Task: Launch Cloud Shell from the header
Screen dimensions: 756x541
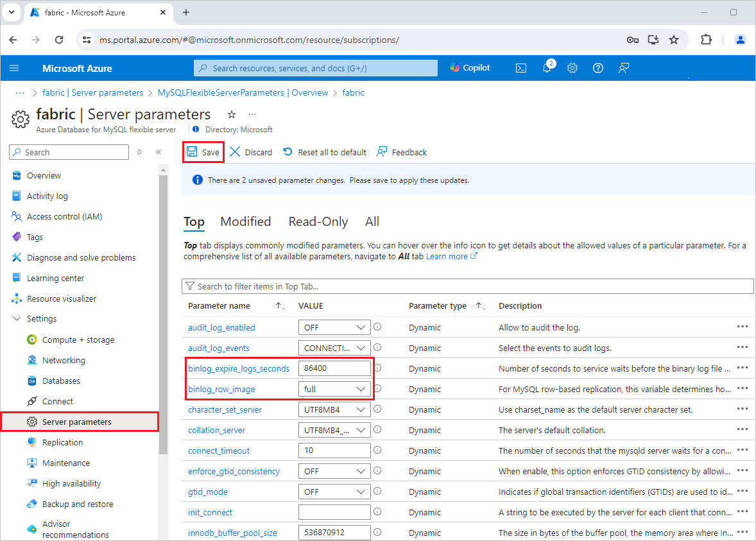Action: tap(521, 67)
